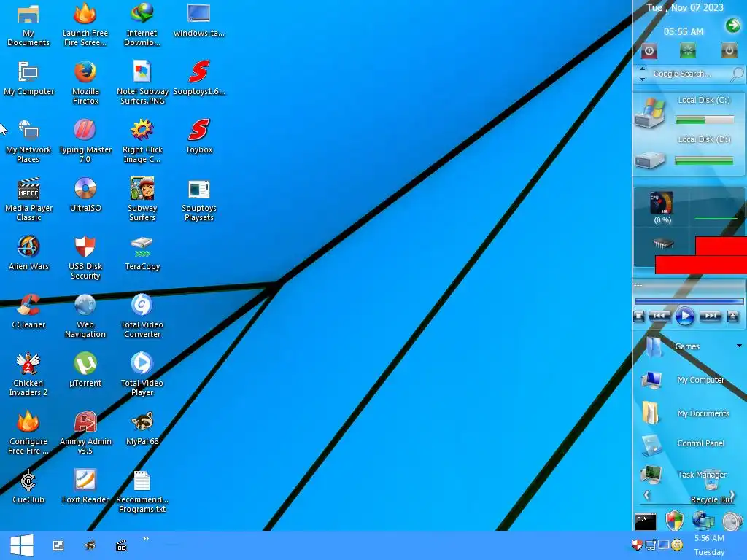The height and width of the screenshot is (560, 747).
Task: Open Souptoys Playsets
Action: click(198, 200)
